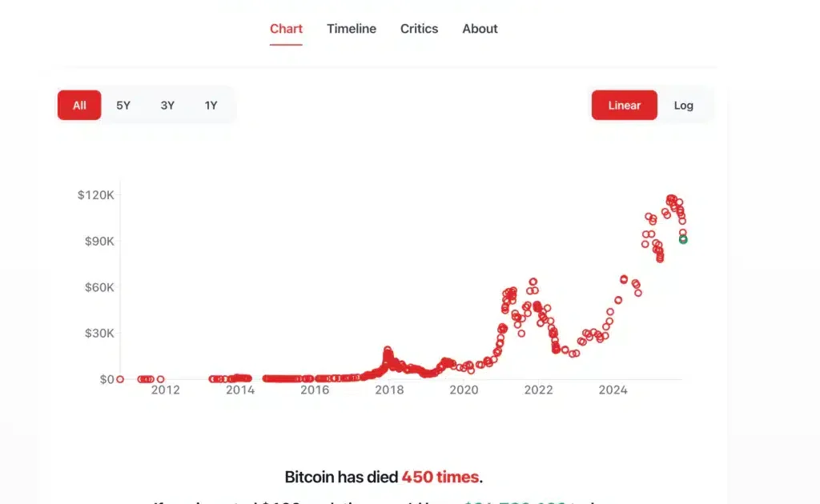Select the currently active Chart tab
Image resolution: width=820 pixels, height=504 pixels.
286,29
